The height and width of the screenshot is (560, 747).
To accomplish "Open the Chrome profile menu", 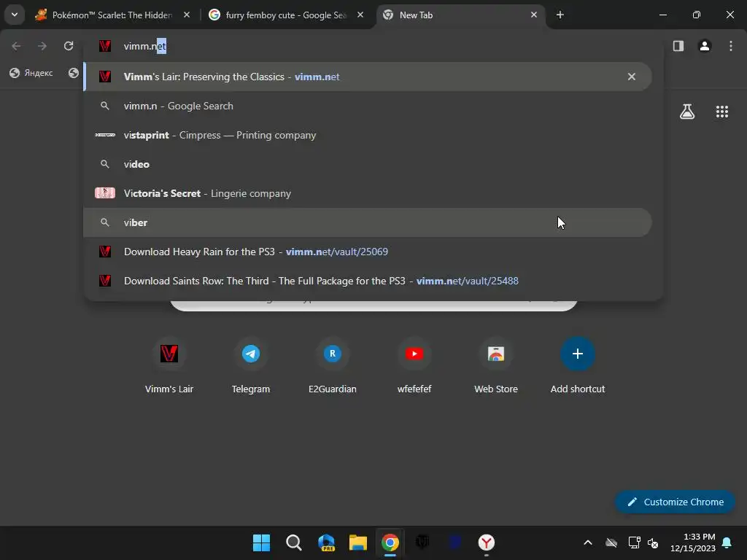I will point(704,46).
